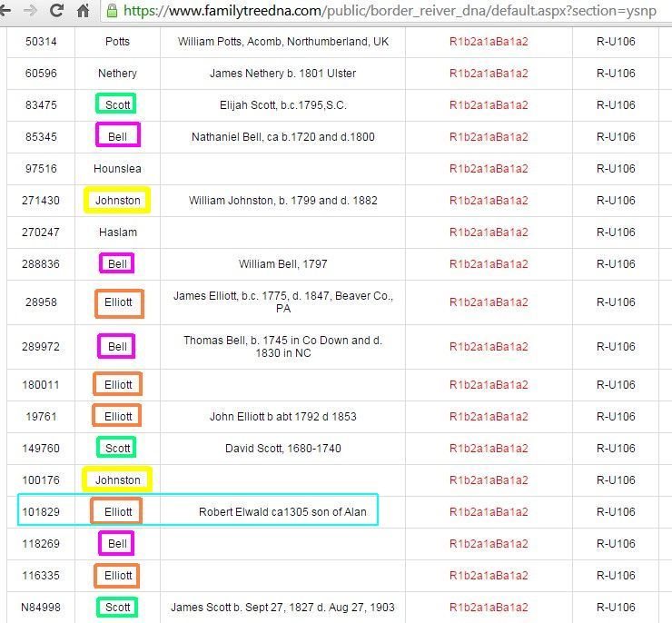Click the browser forward arrow
This screenshot has width=672, height=623.
pos(33,11)
